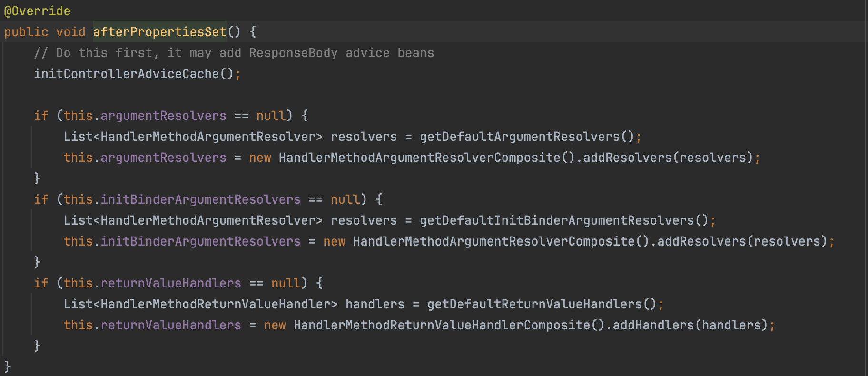Click returnValueHandlers in its assignment line
Image resolution: width=868 pixels, height=376 pixels.
click(x=171, y=325)
